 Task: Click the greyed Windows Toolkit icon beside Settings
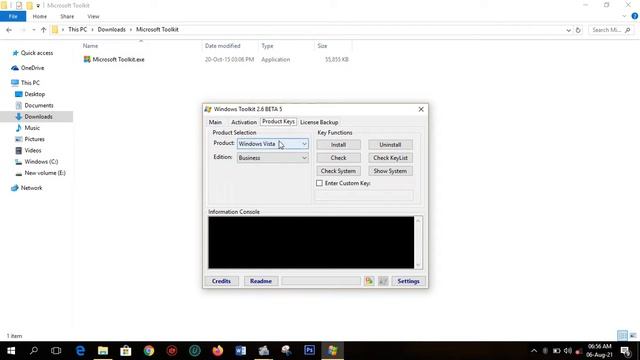click(383, 281)
